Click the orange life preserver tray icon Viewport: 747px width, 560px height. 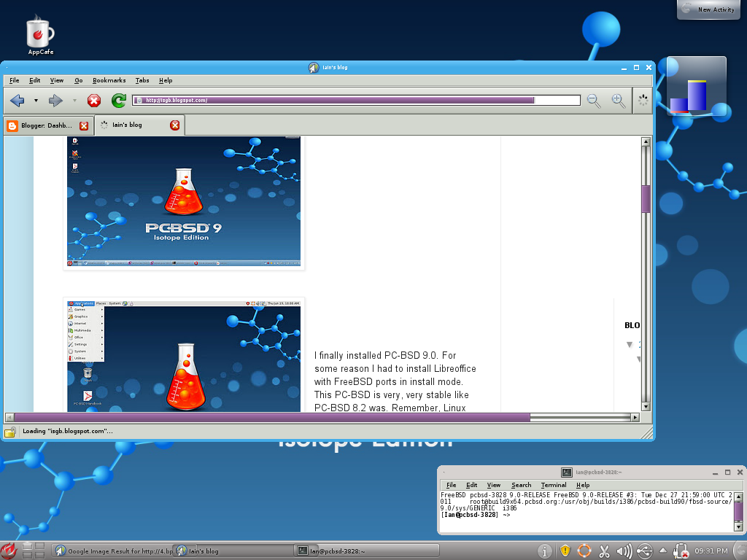tap(584, 551)
